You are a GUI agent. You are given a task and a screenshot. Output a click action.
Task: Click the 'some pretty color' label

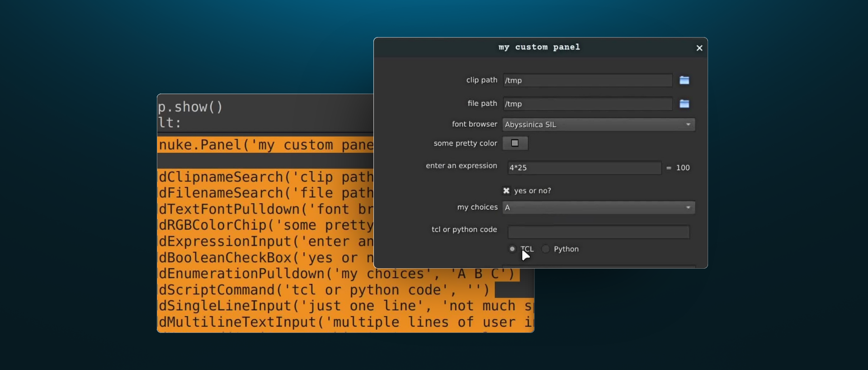point(465,143)
